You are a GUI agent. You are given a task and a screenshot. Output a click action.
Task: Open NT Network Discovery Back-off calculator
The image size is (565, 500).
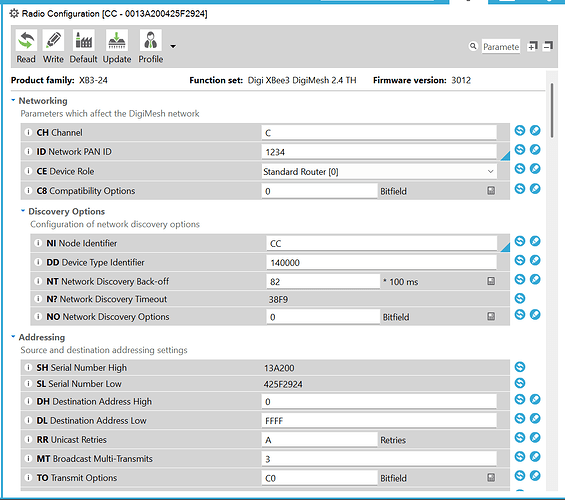[491, 281]
